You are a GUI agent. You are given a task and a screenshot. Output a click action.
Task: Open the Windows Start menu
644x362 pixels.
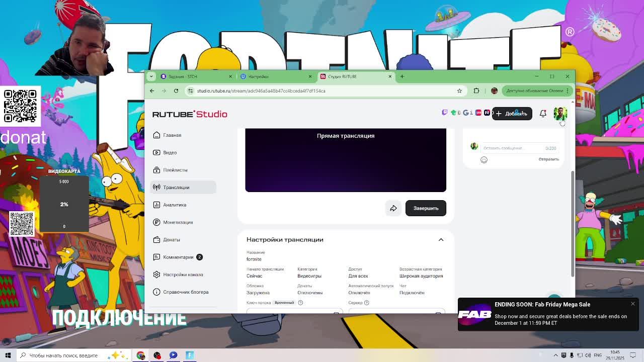point(8,355)
